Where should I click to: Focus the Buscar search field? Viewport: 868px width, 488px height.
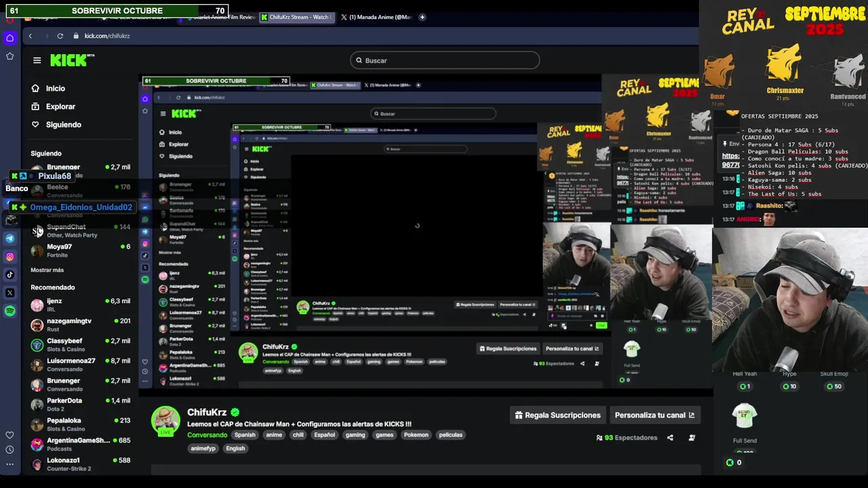point(445,60)
